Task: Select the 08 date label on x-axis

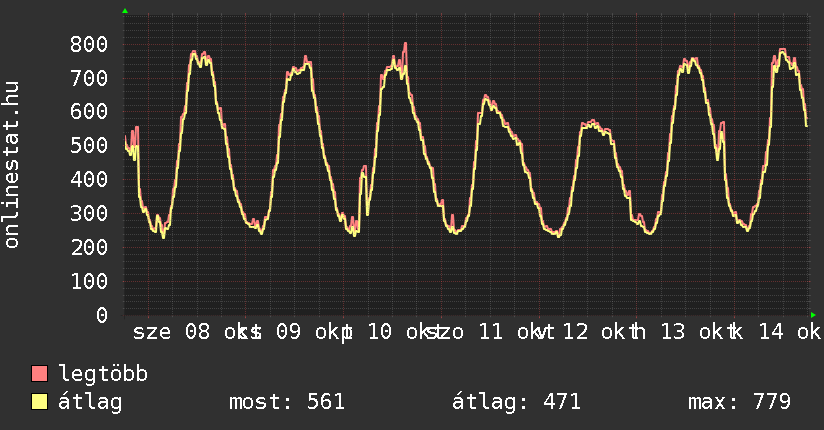Action: click(198, 332)
